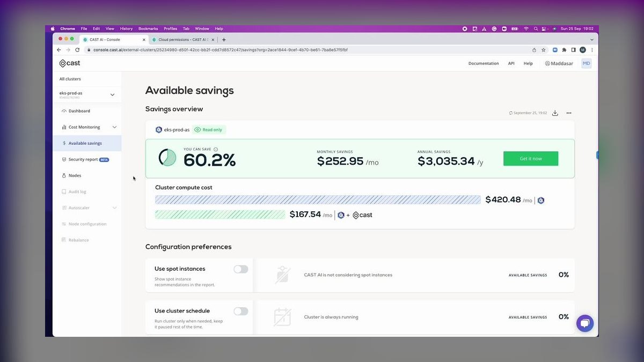Switch to Cloud permissions browser tab
Image resolution: width=644 pixels, height=362 pixels.
pyautogui.click(x=182, y=40)
